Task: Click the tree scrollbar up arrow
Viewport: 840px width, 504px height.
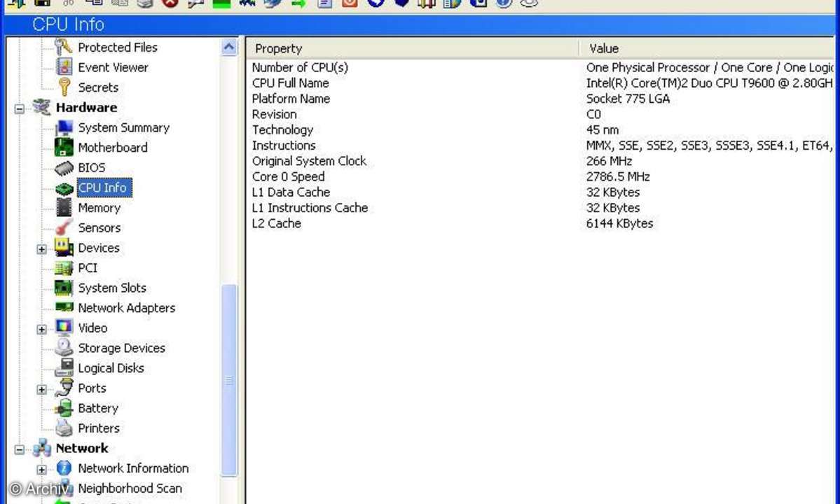Action: [229, 48]
